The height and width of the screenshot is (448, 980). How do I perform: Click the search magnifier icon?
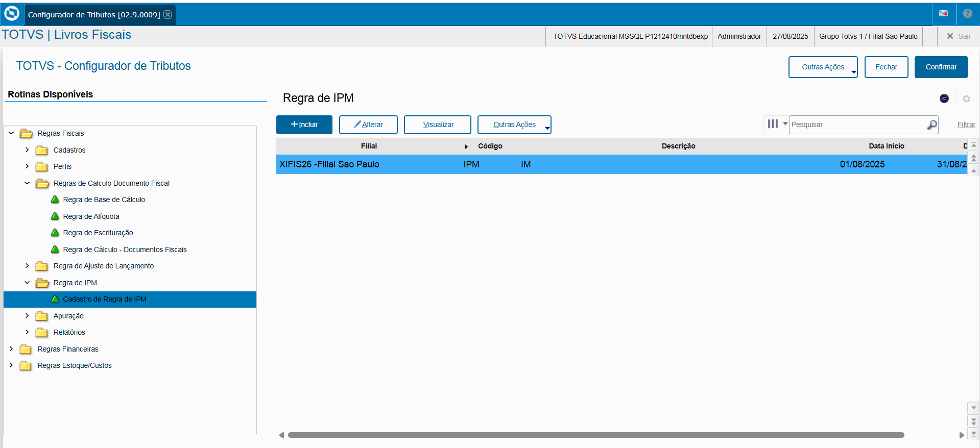pyautogui.click(x=932, y=125)
